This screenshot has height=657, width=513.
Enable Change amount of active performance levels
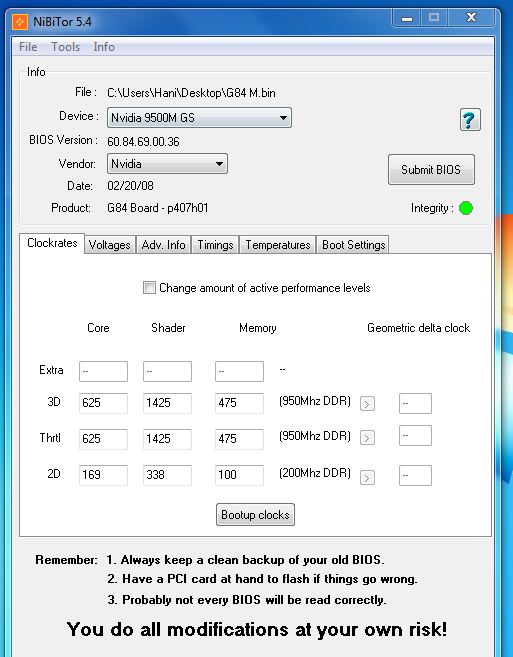point(149,288)
